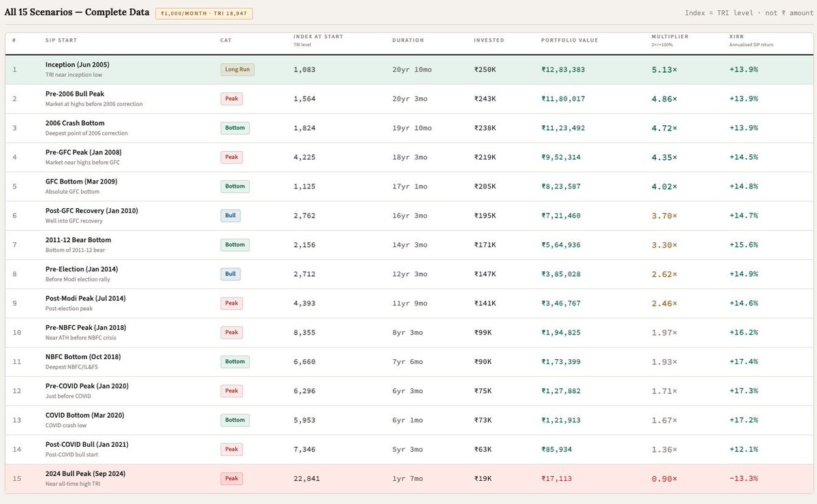
Task: Click the Bottom badge in 2011-12 Bear Bottom row
Action: (x=235, y=245)
